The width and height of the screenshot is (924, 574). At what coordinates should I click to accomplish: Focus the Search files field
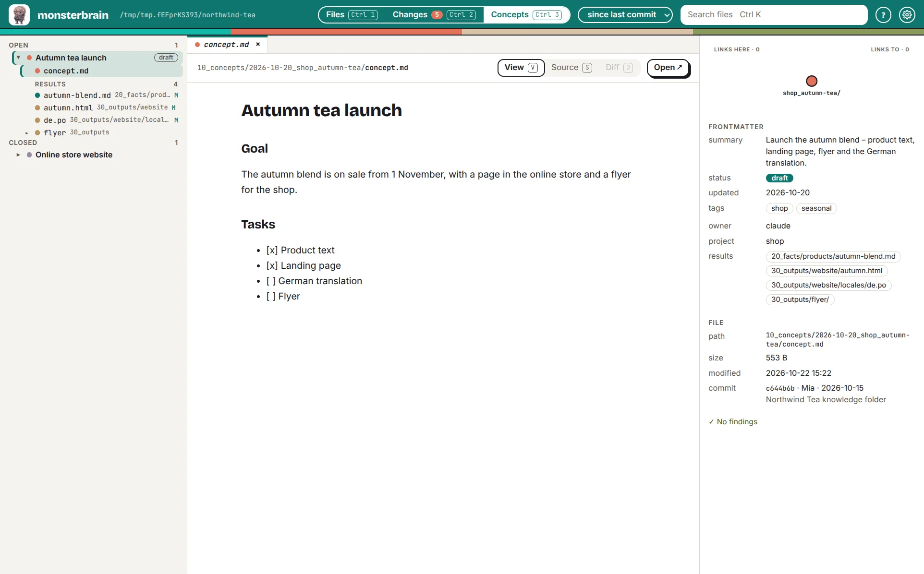[774, 15]
